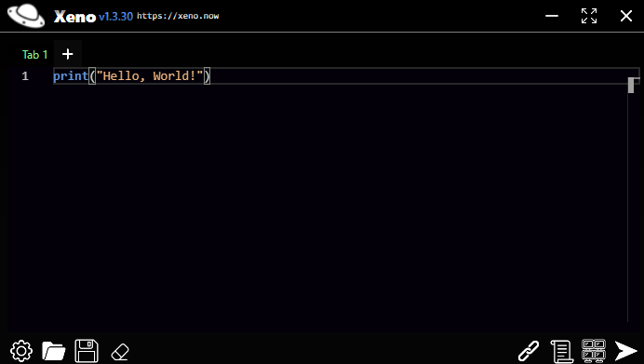Click the Xeno UFO logo
The width and height of the screenshot is (644, 364).
(26, 16)
